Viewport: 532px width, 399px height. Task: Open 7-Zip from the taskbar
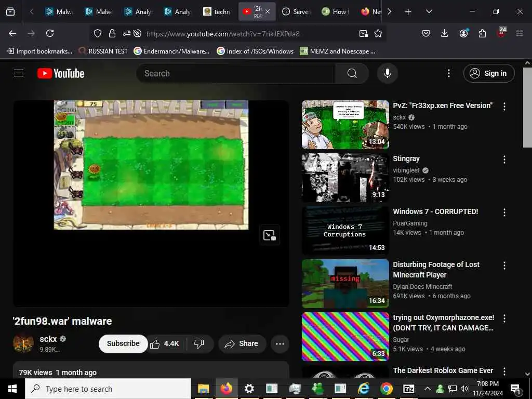coord(408,389)
